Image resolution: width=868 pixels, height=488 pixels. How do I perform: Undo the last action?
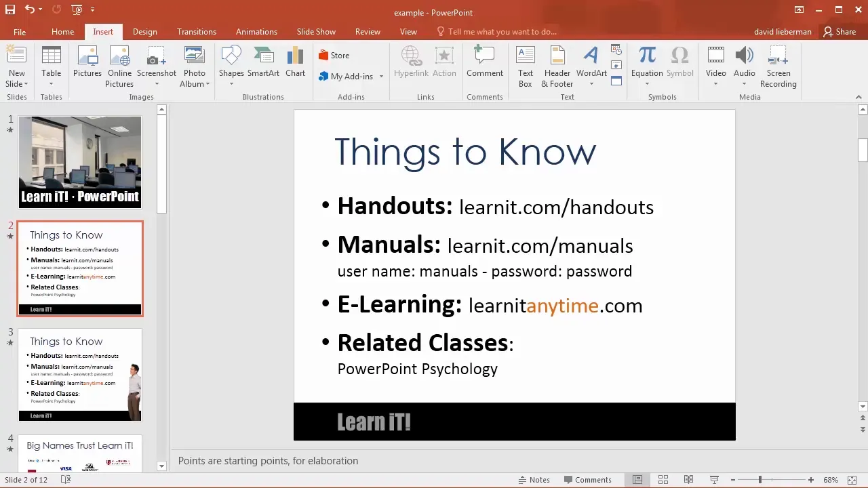(x=29, y=9)
